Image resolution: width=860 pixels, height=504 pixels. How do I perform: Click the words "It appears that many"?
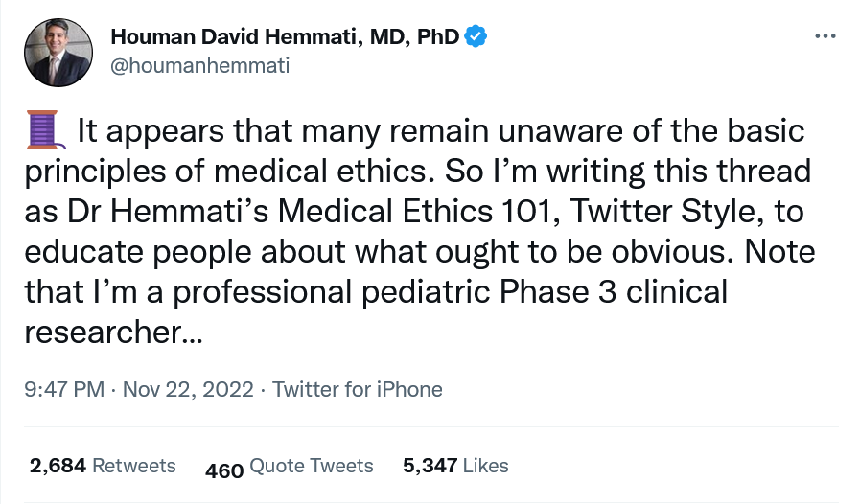click(x=204, y=130)
